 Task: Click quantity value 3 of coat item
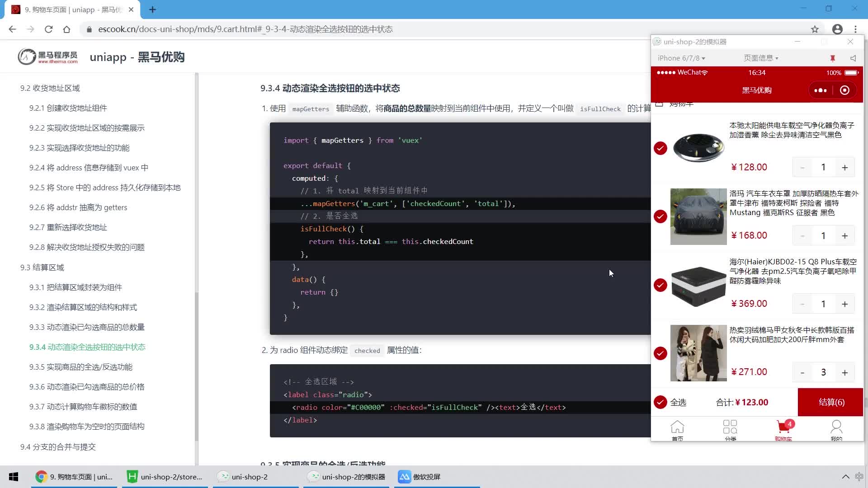tap(823, 372)
